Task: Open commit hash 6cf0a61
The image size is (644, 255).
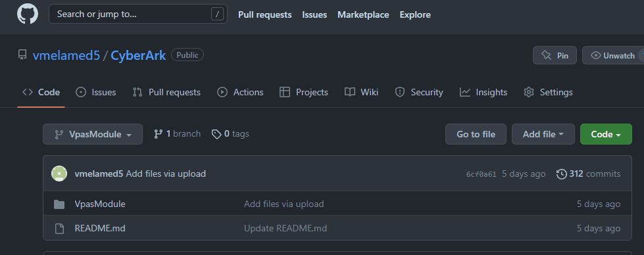Action: click(x=481, y=174)
